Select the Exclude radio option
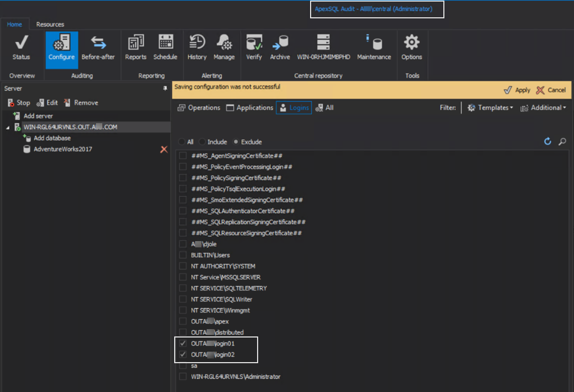The image size is (574, 392). 236,142
